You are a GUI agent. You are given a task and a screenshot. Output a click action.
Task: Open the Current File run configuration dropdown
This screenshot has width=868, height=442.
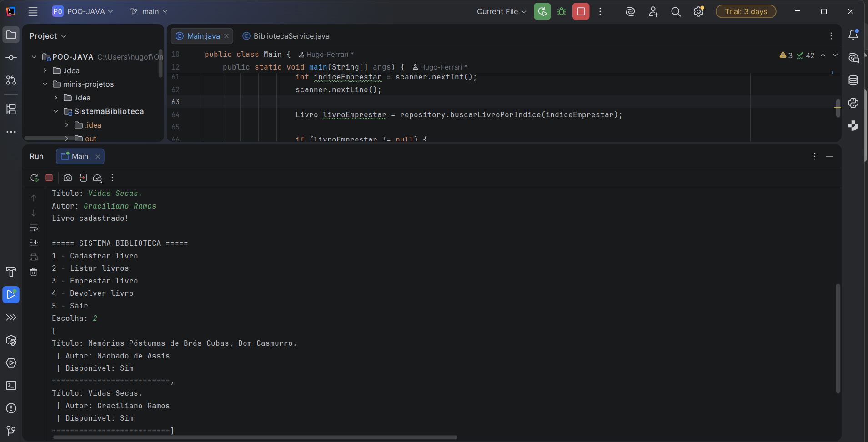[x=501, y=12]
